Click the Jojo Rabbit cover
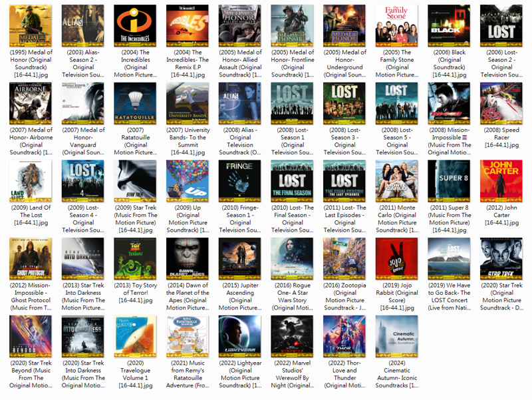Viewport: 532px width, 400px height. pos(396,259)
